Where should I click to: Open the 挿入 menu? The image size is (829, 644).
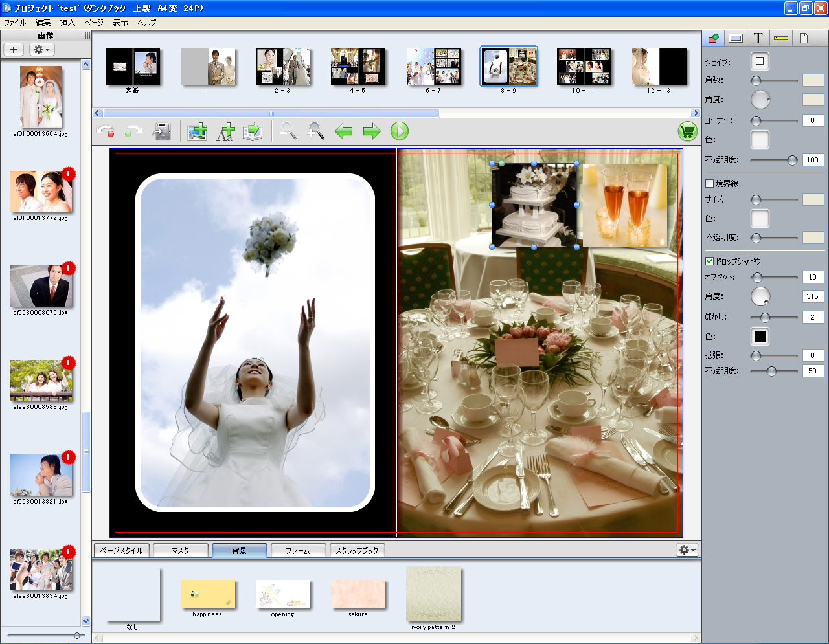pyautogui.click(x=67, y=23)
